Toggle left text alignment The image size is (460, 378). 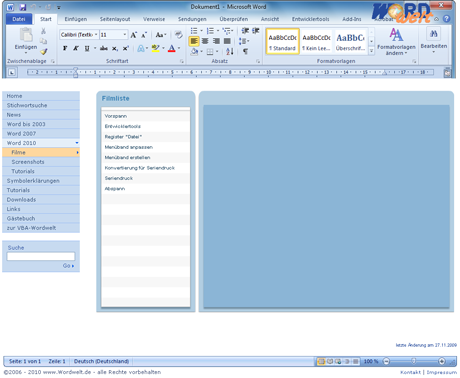194,41
